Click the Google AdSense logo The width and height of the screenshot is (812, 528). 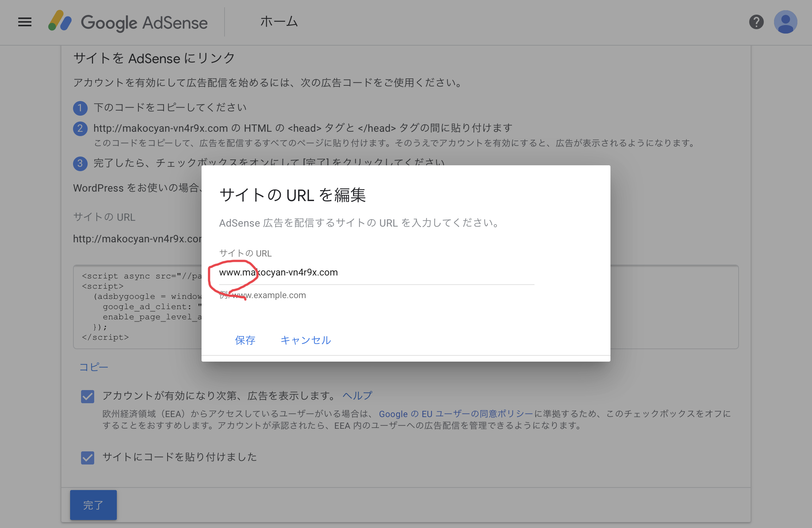click(128, 22)
